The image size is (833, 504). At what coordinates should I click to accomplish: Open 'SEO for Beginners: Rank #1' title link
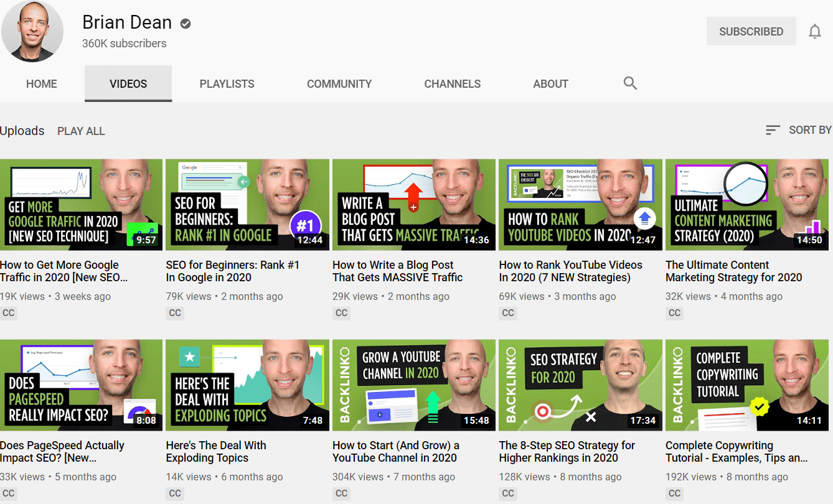click(x=233, y=271)
